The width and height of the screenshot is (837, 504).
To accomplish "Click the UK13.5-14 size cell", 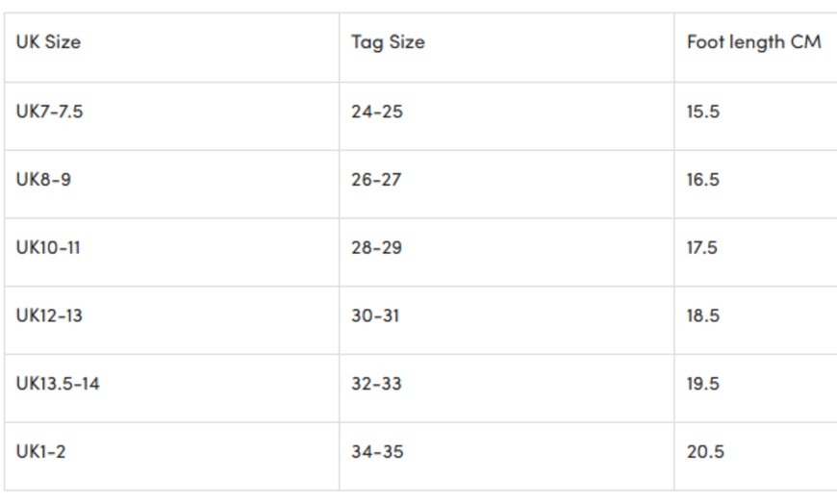I will click(x=58, y=384).
